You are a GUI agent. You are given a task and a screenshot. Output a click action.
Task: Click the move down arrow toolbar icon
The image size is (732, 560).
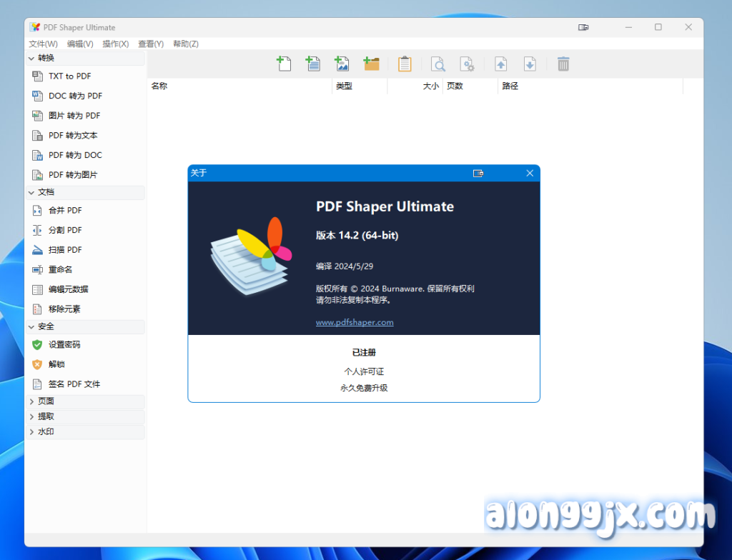point(530,64)
